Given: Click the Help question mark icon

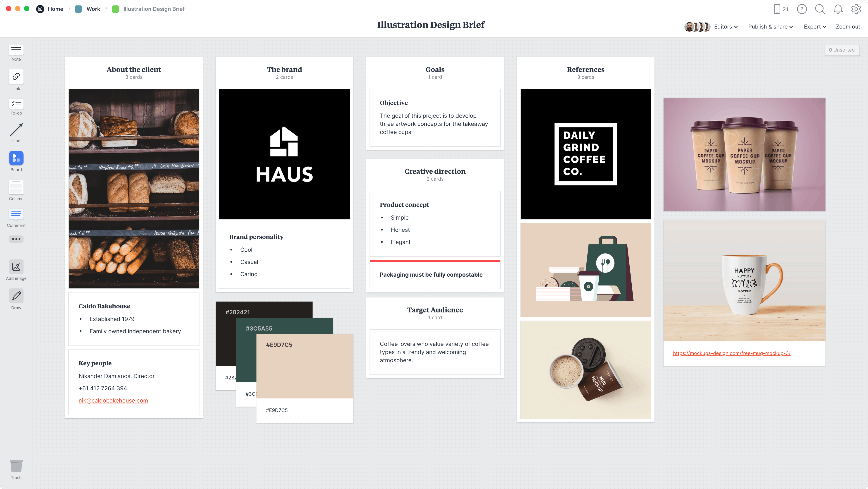Looking at the screenshot, I should click(x=802, y=9).
